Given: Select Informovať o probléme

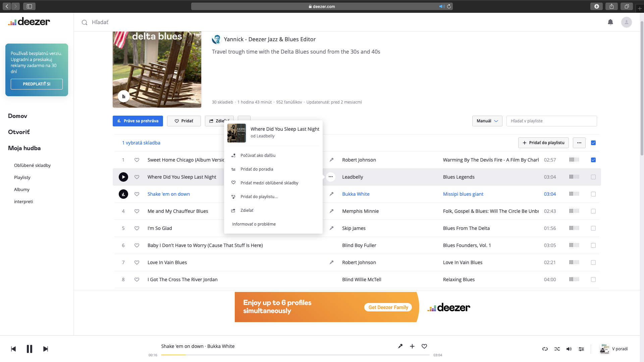Looking at the screenshot, I should 273,224.
